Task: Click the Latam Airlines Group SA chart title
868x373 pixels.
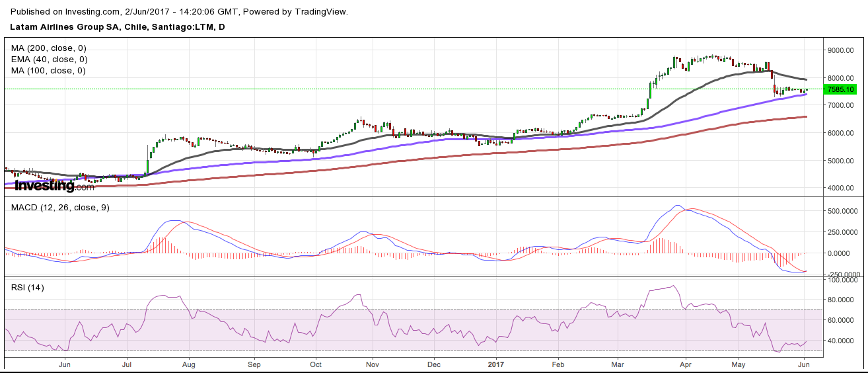Action: (118, 27)
